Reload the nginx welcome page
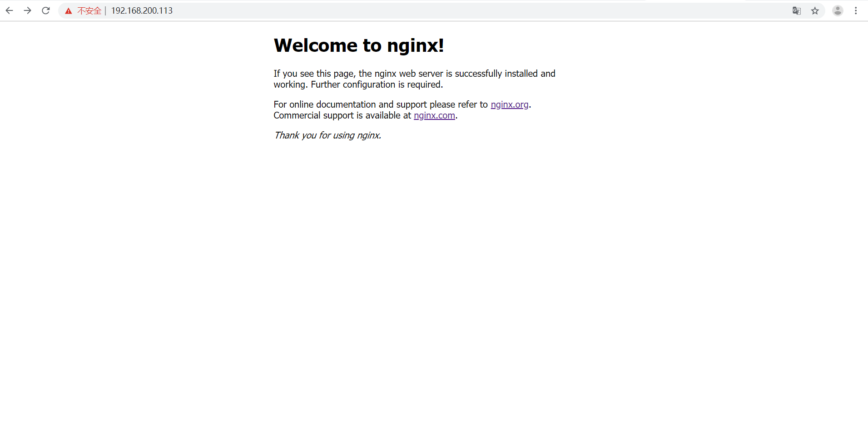This screenshot has height=446, width=868. click(46, 10)
